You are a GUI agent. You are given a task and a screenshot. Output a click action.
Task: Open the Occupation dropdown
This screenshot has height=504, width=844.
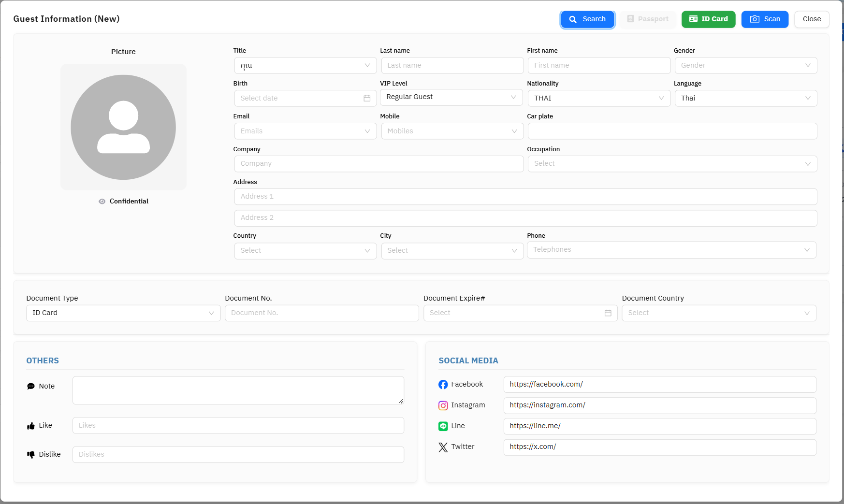pyautogui.click(x=672, y=164)
